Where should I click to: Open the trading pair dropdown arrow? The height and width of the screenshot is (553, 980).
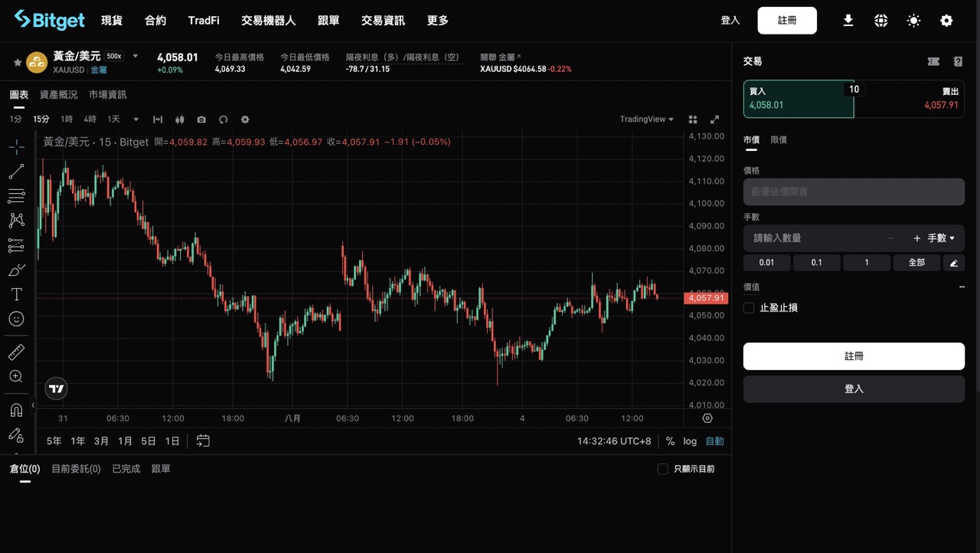click(x=136, y=56)
